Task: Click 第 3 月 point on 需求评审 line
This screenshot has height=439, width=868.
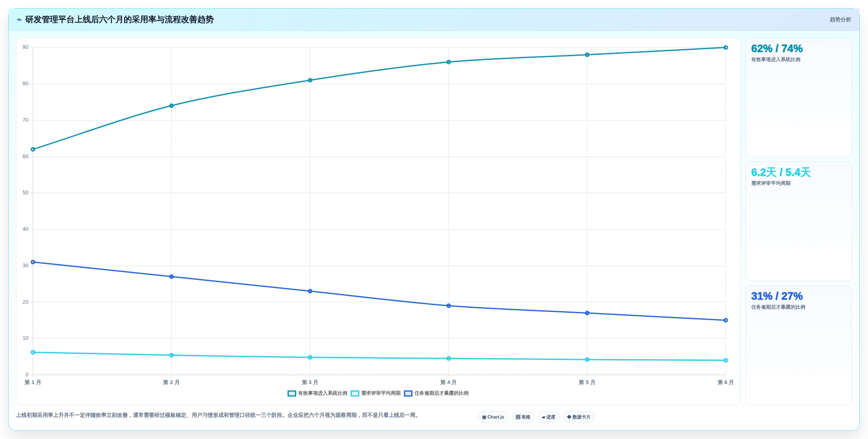Action: pos(310,357)
